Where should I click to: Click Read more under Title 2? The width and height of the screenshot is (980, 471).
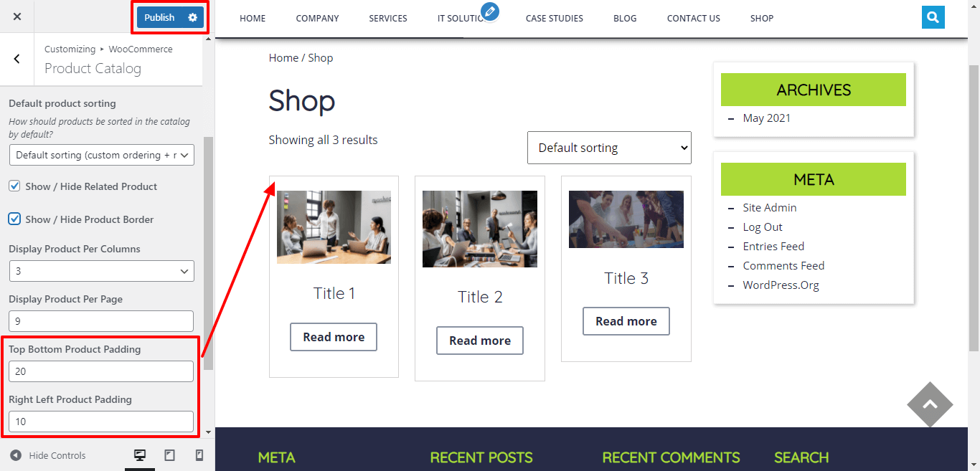pos(480,341)
